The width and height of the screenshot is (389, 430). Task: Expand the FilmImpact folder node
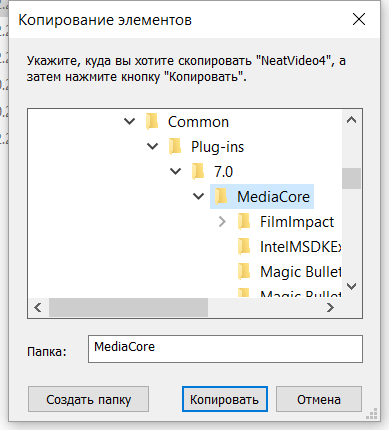[x=222, y=221]
